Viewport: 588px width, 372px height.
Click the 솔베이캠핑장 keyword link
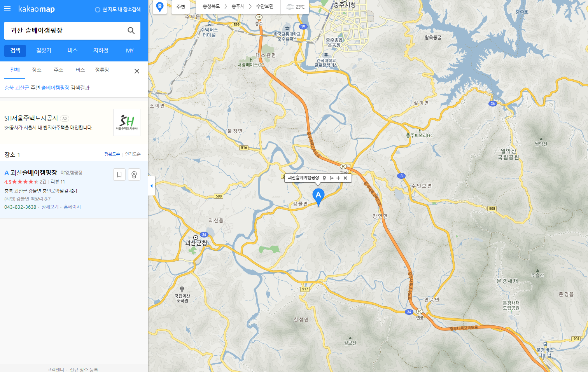click(55, 88)
